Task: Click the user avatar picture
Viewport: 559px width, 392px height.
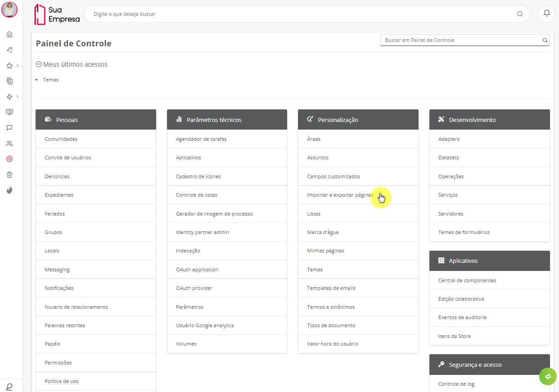Action: coord(9,9)
